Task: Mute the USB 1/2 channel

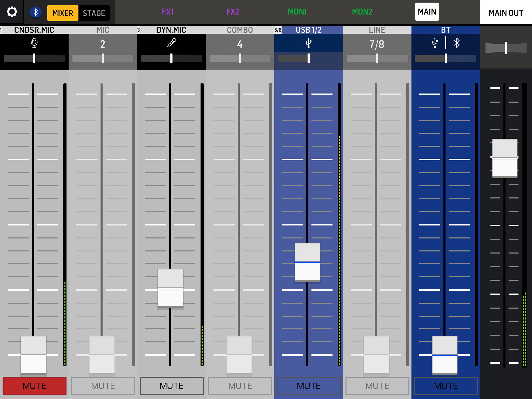Action: point(309,386)
